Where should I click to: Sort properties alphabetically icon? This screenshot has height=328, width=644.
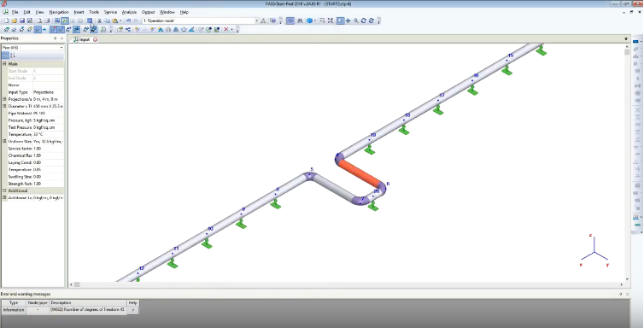tap(12, 55)
